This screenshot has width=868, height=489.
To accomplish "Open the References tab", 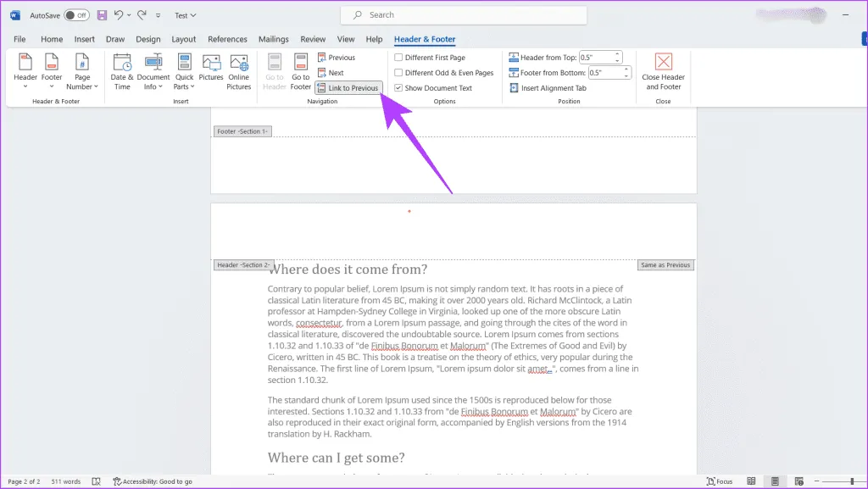I will coord(227,39).
